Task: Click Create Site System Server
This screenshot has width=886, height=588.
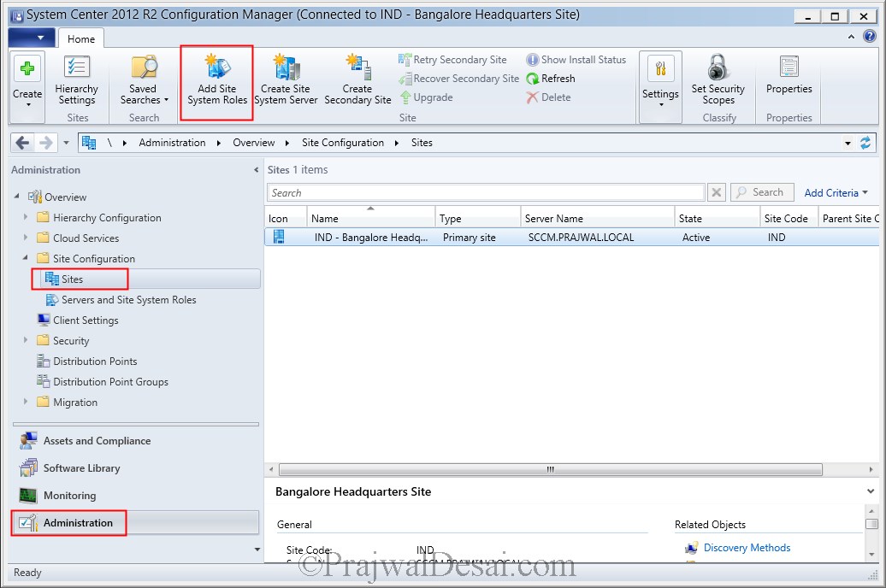Action: (x=286, y=81)
